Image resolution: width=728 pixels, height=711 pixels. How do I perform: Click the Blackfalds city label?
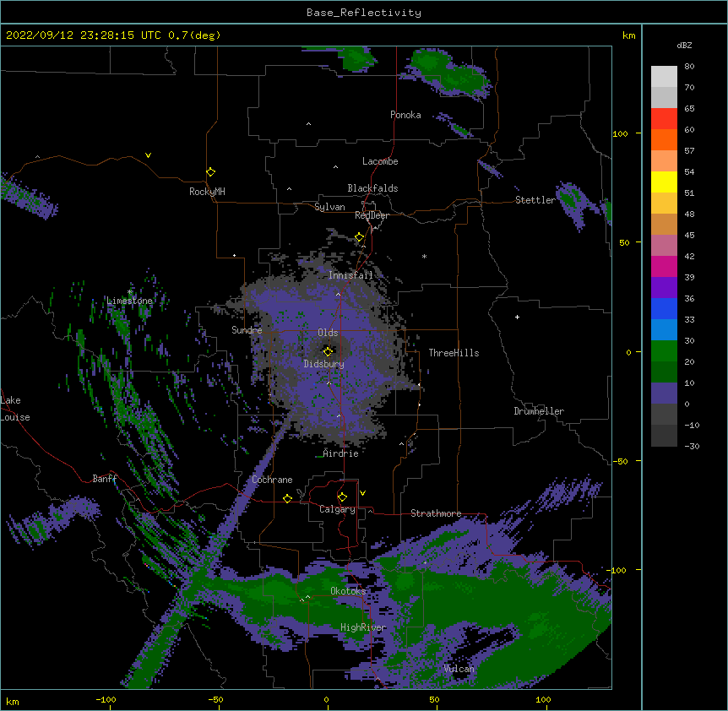point(372,188)
